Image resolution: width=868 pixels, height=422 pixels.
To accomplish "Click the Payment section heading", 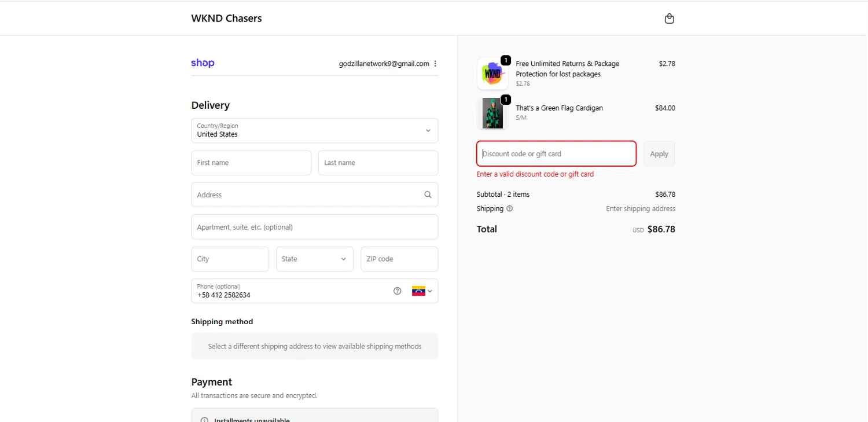I will pyautogui.click(x=212, y=382).
